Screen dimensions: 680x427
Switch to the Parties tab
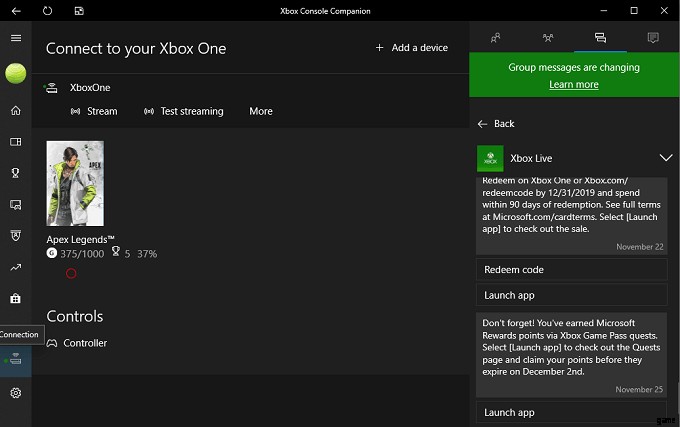tap(548, 38)
